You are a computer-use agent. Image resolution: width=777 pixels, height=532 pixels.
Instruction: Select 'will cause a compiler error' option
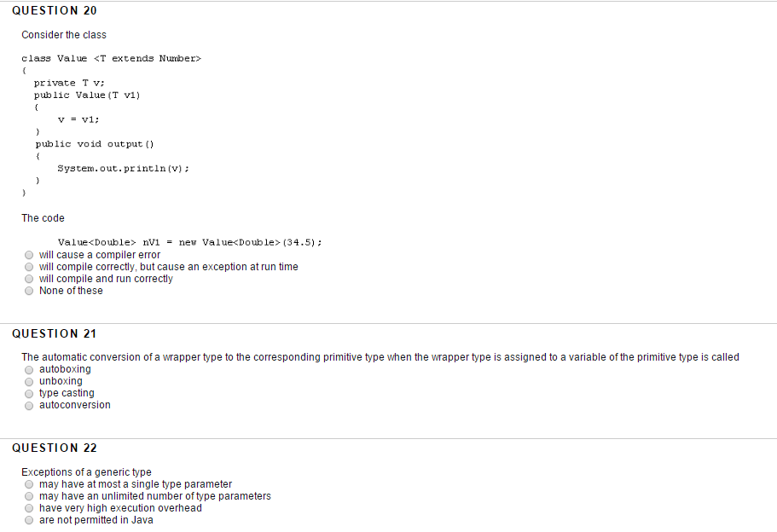(x=29, y=255)
